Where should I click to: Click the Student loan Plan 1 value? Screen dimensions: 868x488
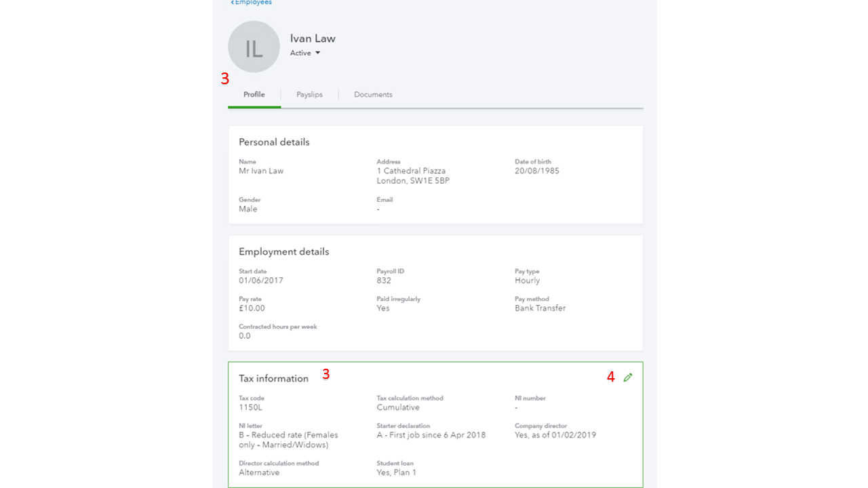coord(397,472)
